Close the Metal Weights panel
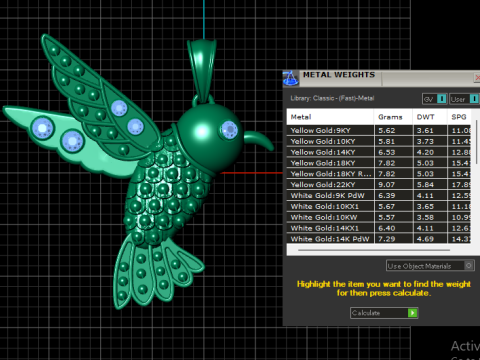 pyautogui.click(x=477, y=78)
